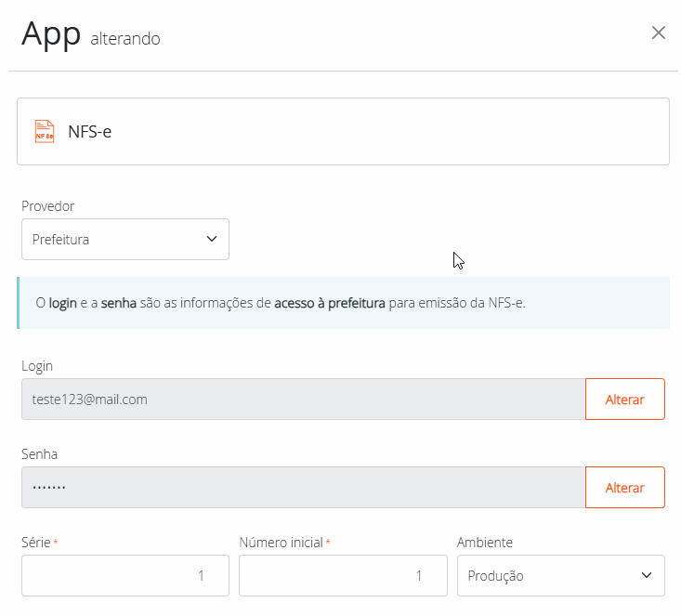Click the Login label
Image resolution: width=681 pixels, height=616 pixels.
click(x=37, y=366)
